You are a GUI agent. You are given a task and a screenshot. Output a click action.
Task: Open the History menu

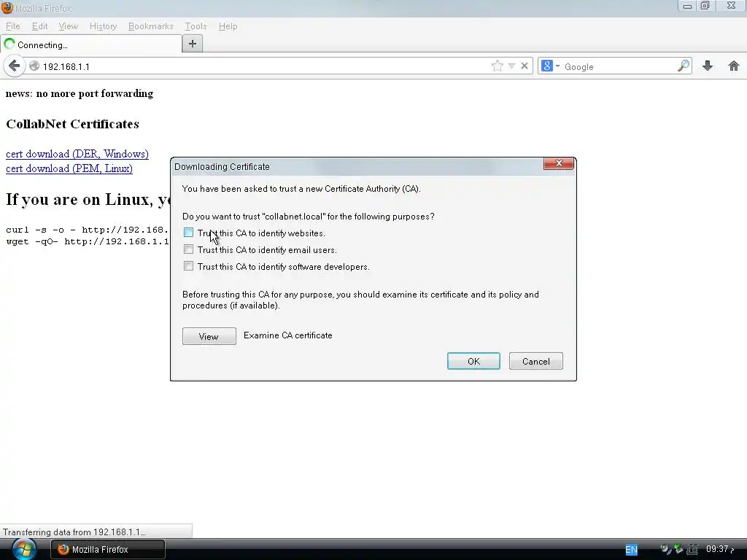pyautogui.click(x=103, y=26)
